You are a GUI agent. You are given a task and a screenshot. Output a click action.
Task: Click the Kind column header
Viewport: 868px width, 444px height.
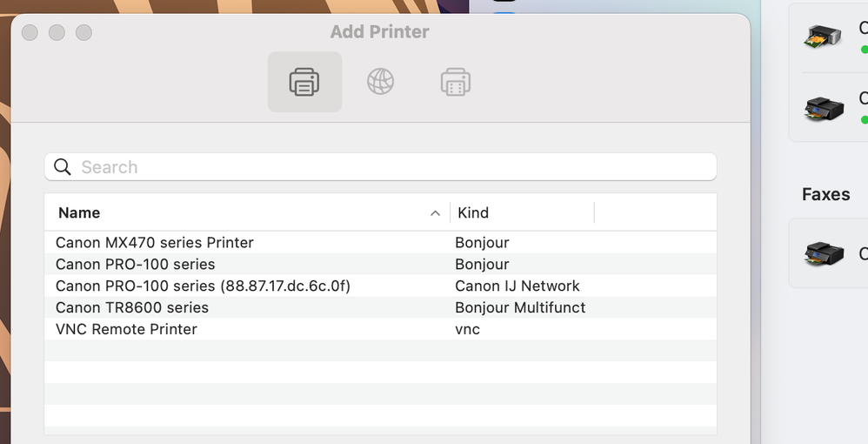coord(473,212)
